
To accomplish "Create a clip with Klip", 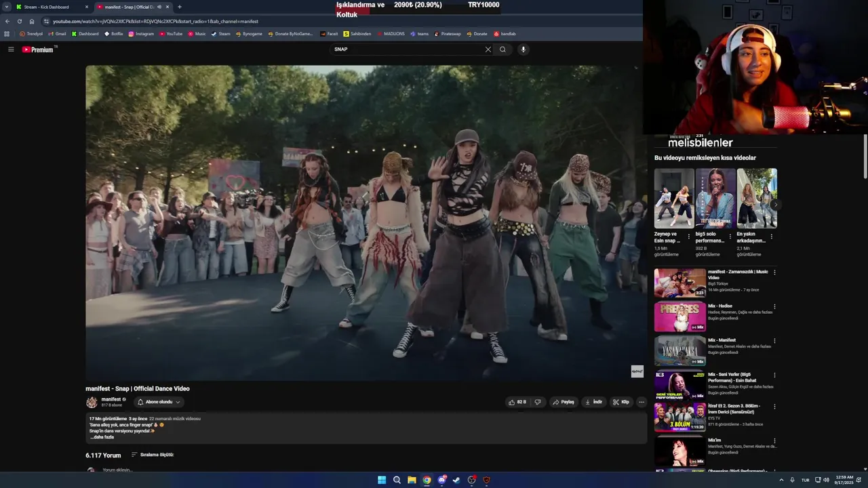I will pyautogui.click(x=621, y=402).
